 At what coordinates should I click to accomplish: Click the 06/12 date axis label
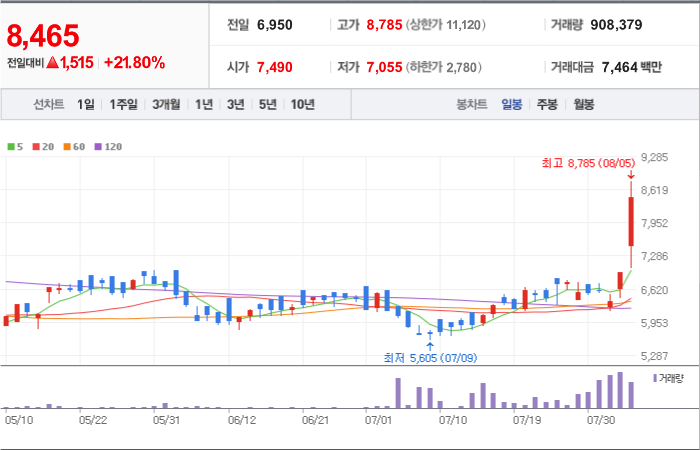242,421
